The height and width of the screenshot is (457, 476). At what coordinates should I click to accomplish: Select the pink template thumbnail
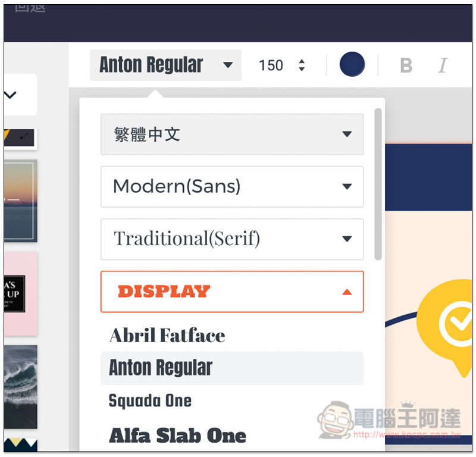click(21, 293)
